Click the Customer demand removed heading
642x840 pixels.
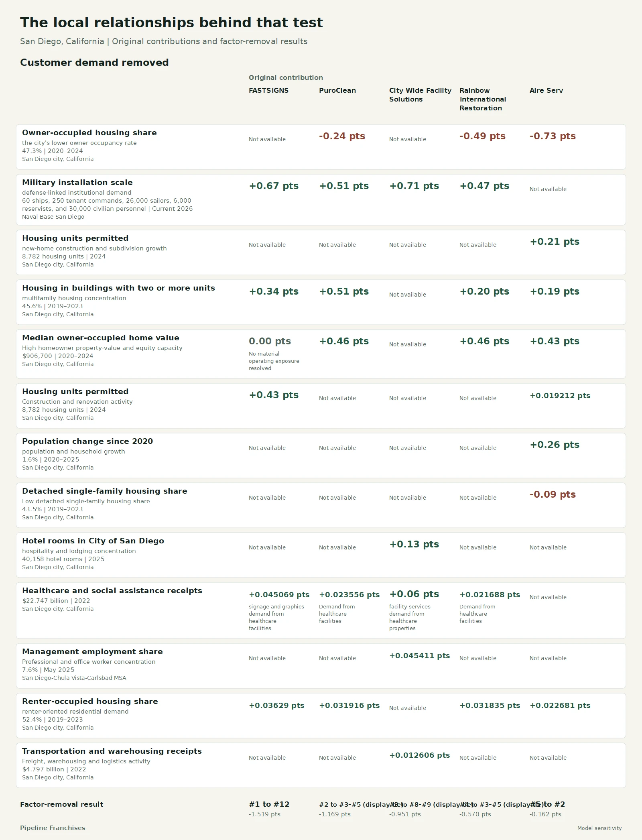pos(94,63)
